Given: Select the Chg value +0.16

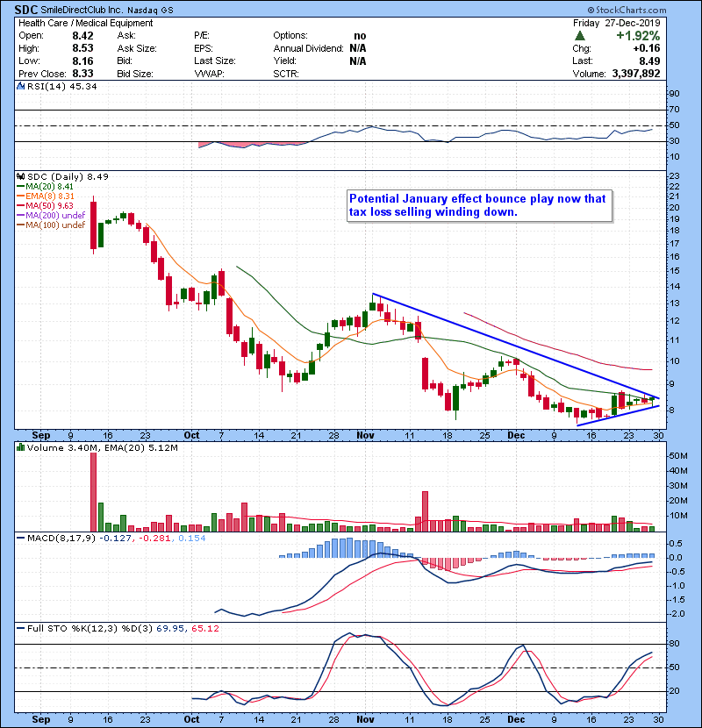Looking at the screenshot, I should click(646, 48).
